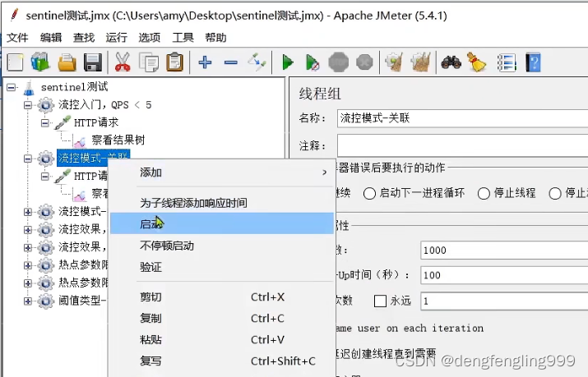Select the 流控模式-关联 tree item
The width and height of the screenshot is (588, 377).
click(93, 159)
